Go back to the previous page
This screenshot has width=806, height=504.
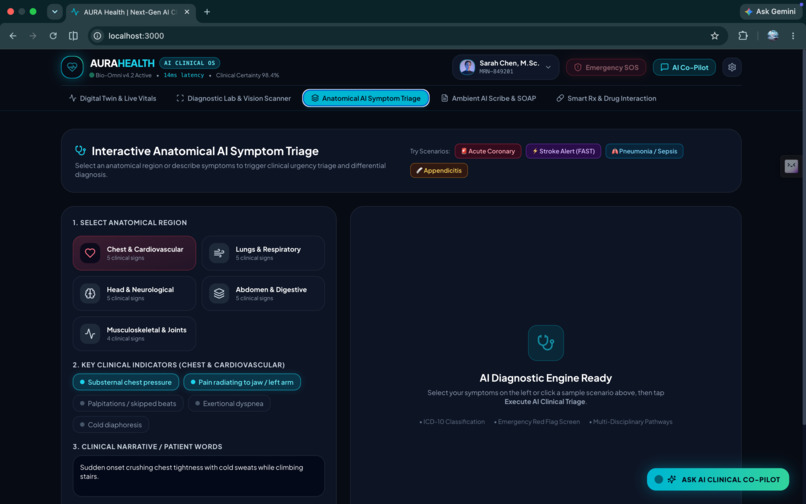tap(13, 35)
